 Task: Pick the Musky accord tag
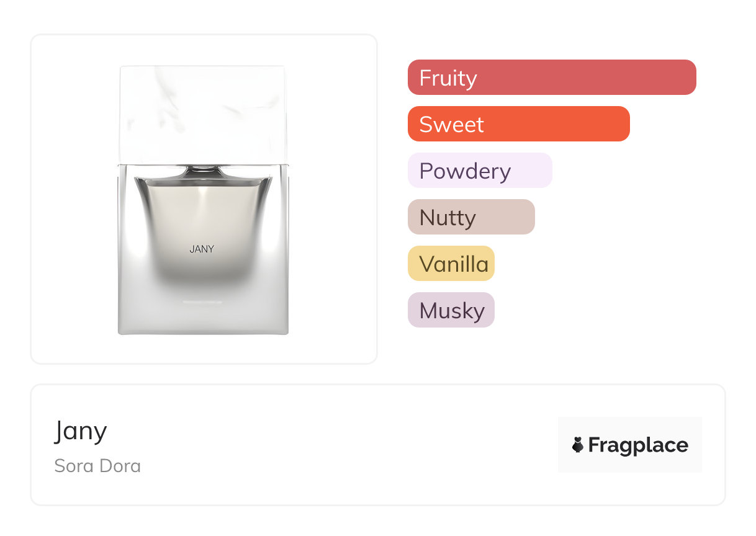451,310
